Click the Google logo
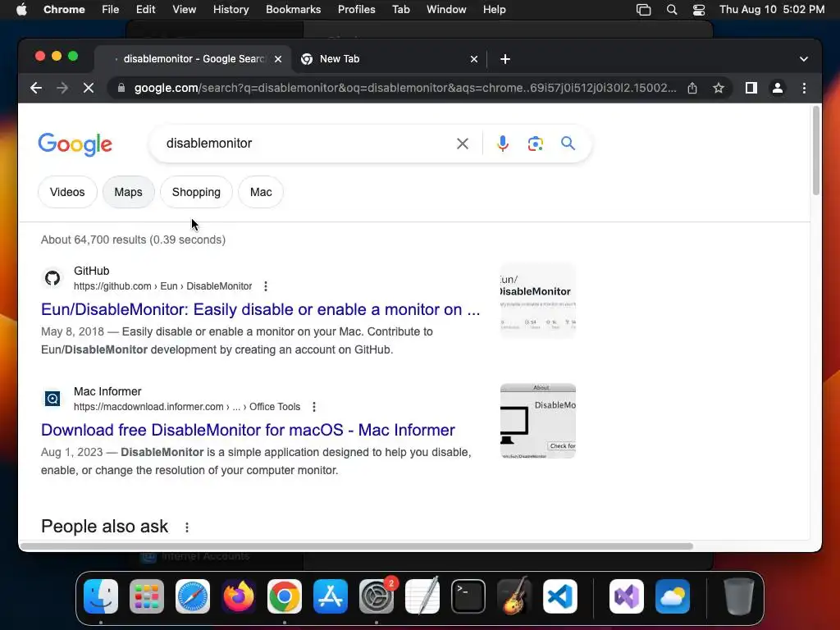 point(75,144)
